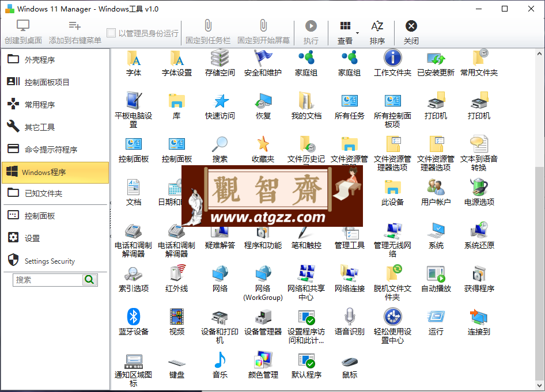The image size is (545, 392).
Task: Open the 自动播放 icon
Action: 436,279
